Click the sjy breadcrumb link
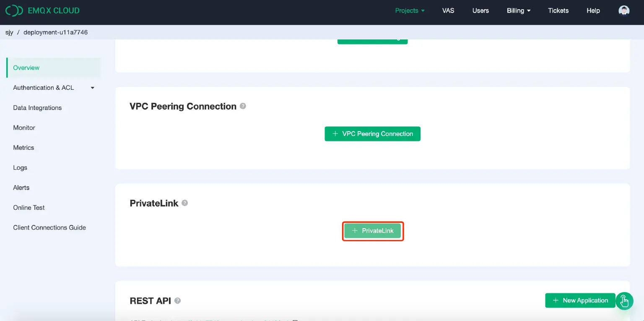This screenshot has width=644, height=321. click(9, 32)
